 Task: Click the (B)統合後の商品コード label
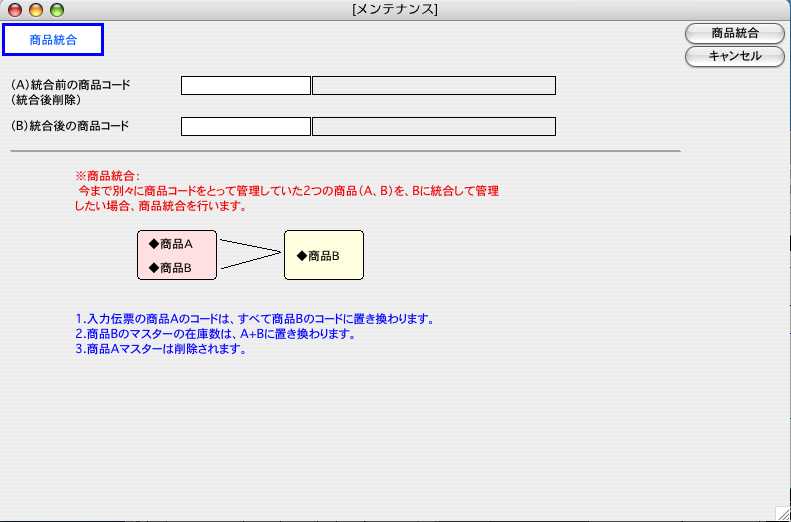tap(71, 126)
